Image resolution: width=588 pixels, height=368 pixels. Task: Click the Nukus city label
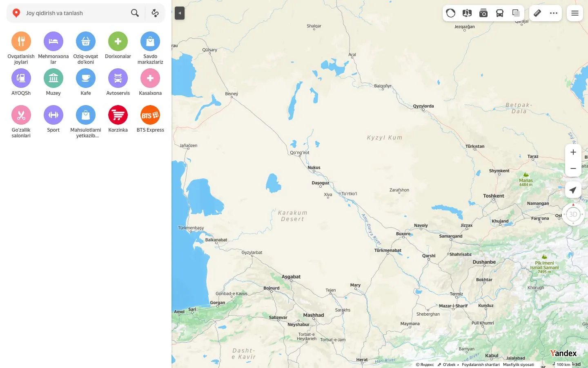314,168
